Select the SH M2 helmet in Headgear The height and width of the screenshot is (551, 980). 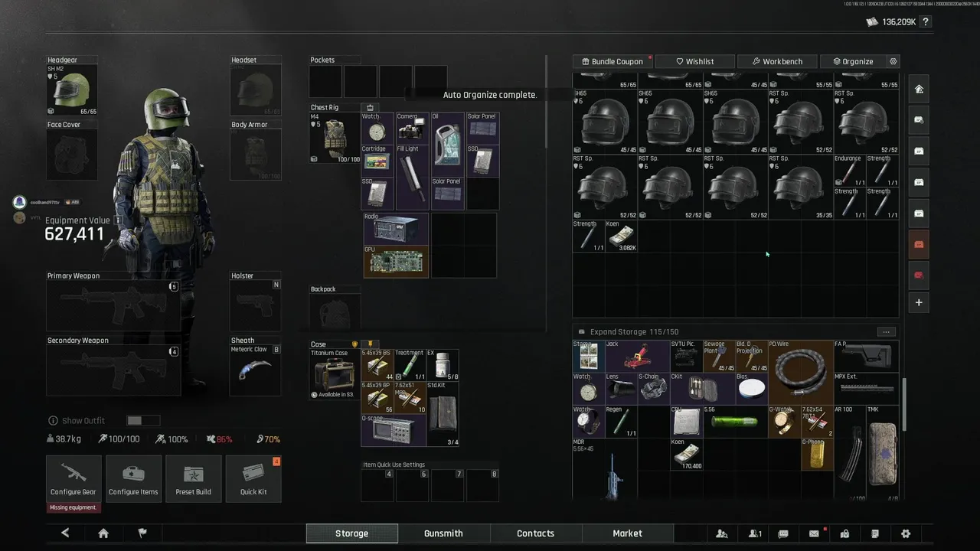coord(72,90)
